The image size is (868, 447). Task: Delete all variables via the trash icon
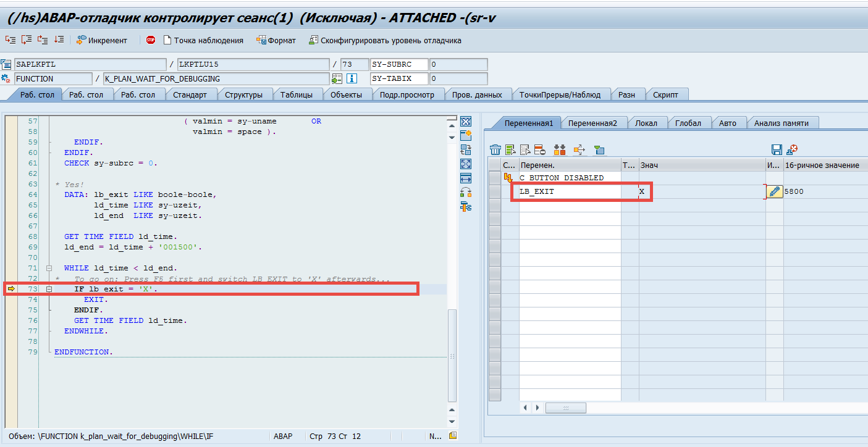point(496,148)
